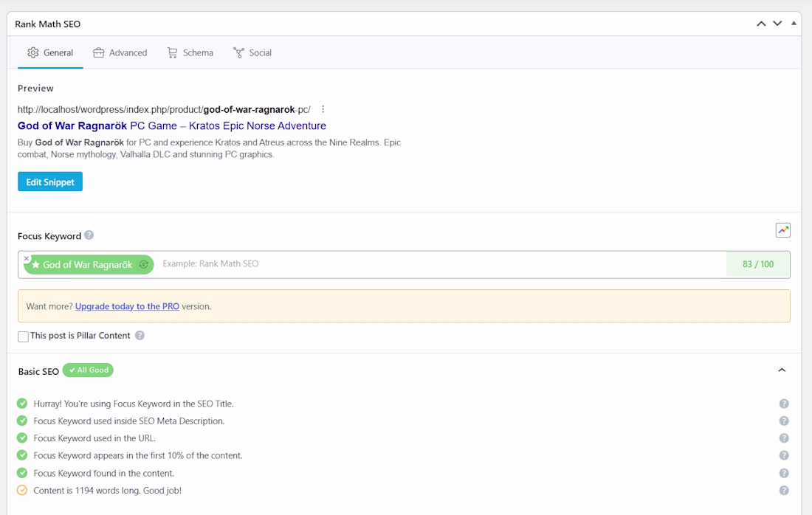Click the Pillar Content help icon
The height and width of the screenshot is (515, 812).
(x=140, y=336)
